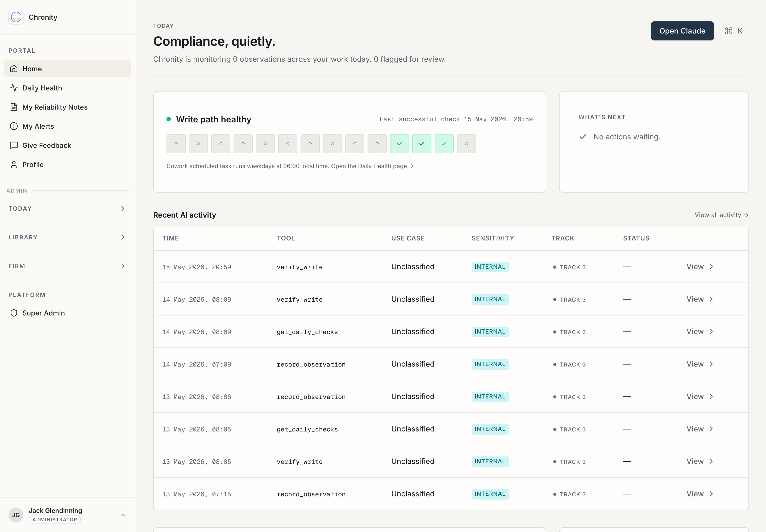Click record_observation in the 13 May 07:15 row

click(311, 494)
